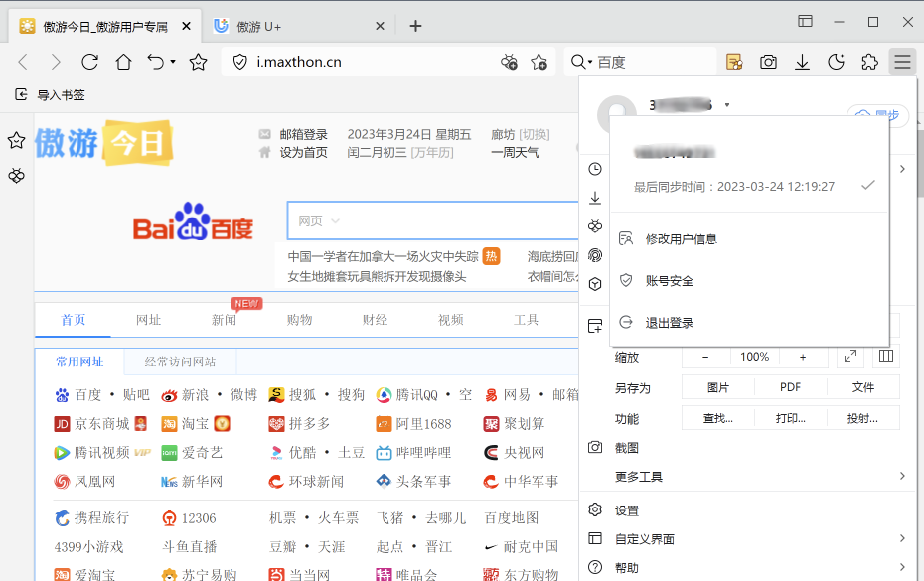
Task: Open the screenshot camera tool in toolbar
Action: (768, 62)
